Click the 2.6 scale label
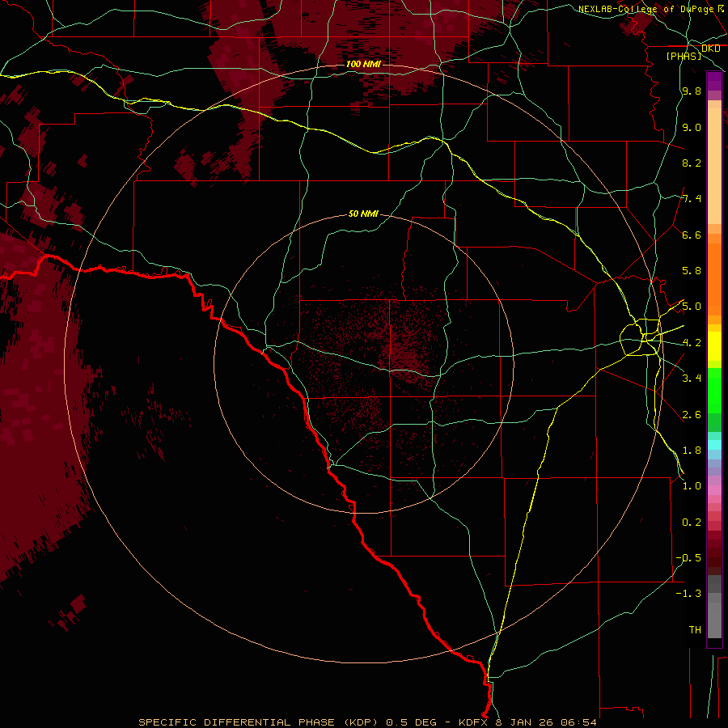 [x=692, y=415]
